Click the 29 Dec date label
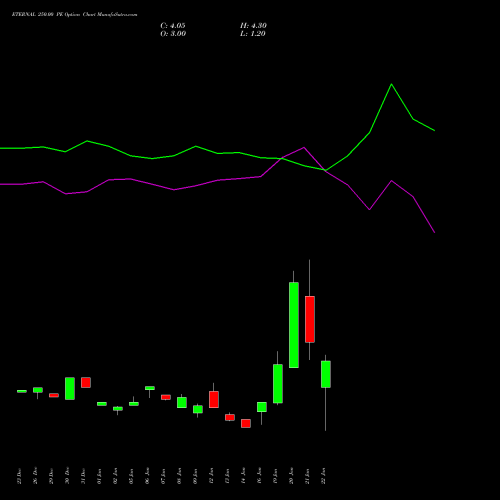Viewport: 500px width, 500px height. 51,476
